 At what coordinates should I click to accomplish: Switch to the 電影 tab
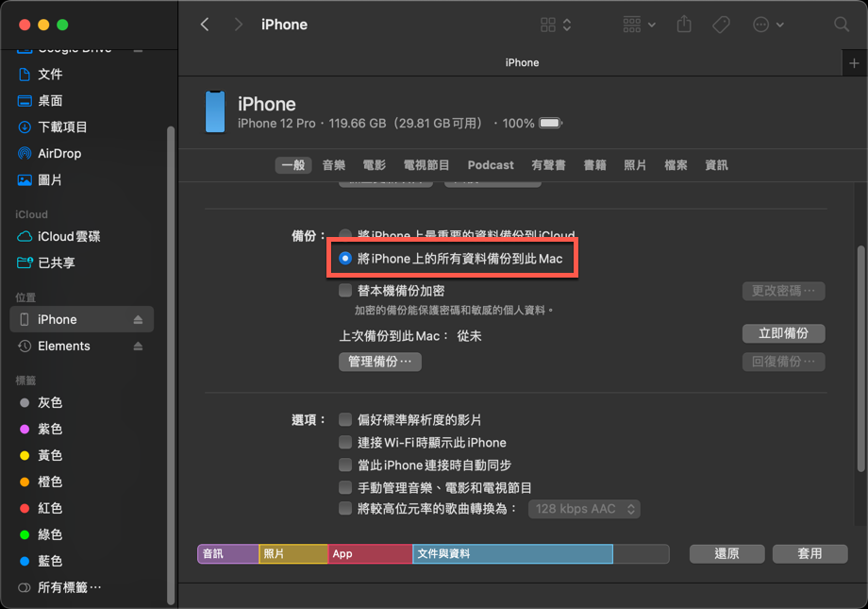tap(375, 165)
